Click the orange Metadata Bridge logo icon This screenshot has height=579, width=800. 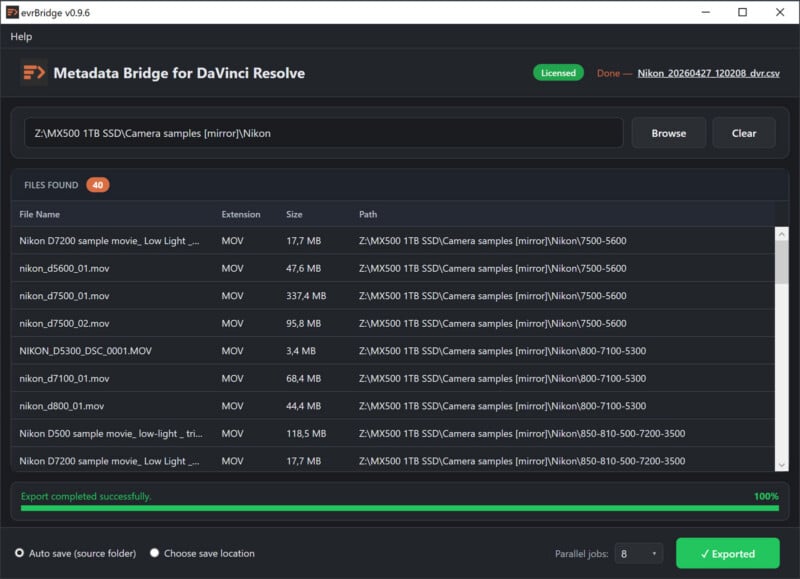click(x=33, y=73)
